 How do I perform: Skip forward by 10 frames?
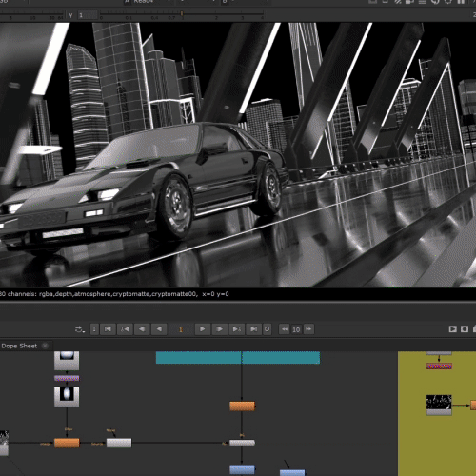308,329
